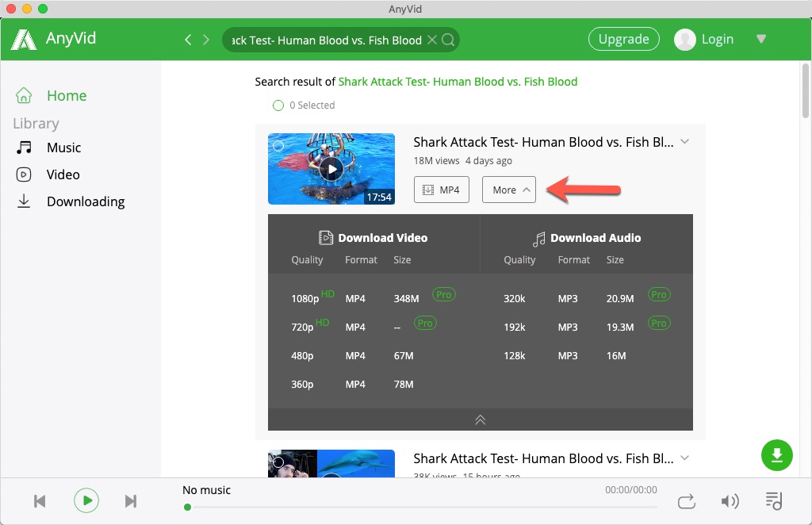
Task: Collapse the download options panel
Action: pyautogui.click(x=480, y=420)
